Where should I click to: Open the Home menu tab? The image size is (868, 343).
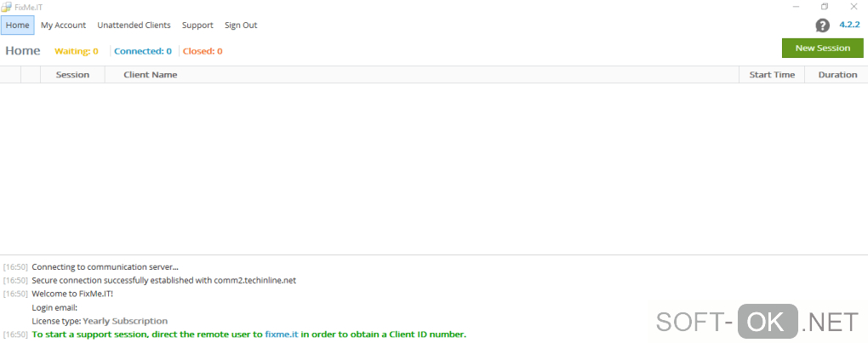[x=17, y=26]
